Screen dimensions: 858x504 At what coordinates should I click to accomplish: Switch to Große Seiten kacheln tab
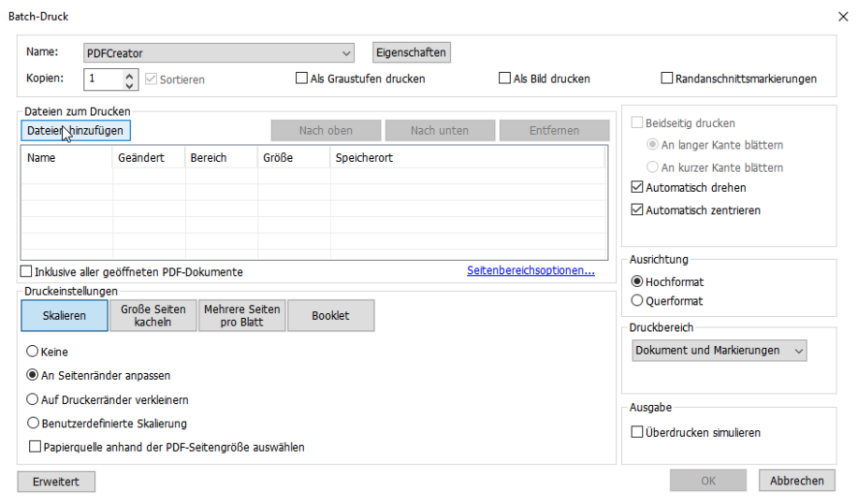point(153,316)
